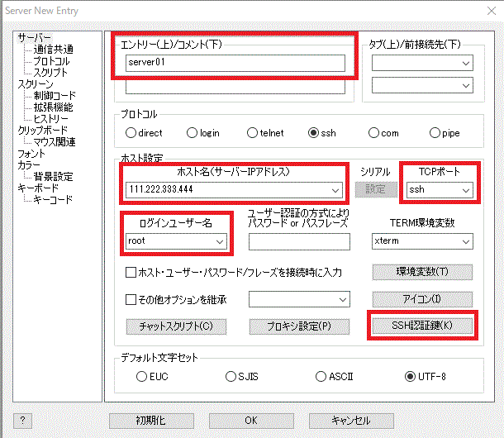
Task: Click the SSH認証鍵(K) button
Action: (422, 326)
